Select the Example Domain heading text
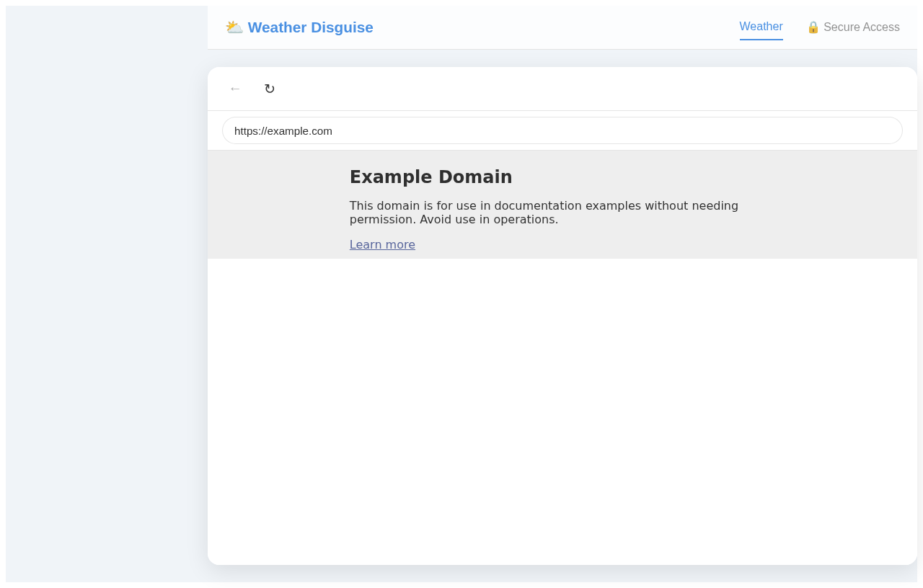 pyautogui.click(x=431, y=177)
